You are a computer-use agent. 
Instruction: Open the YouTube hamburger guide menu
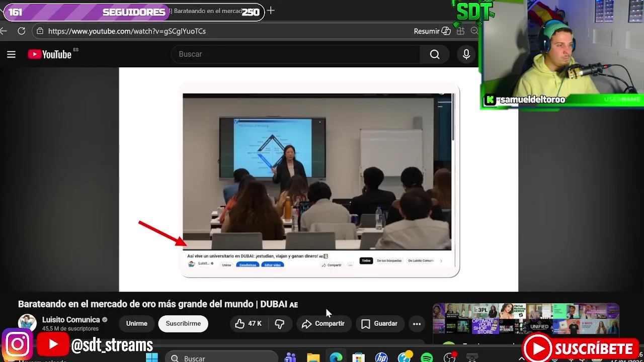point(11,54)
